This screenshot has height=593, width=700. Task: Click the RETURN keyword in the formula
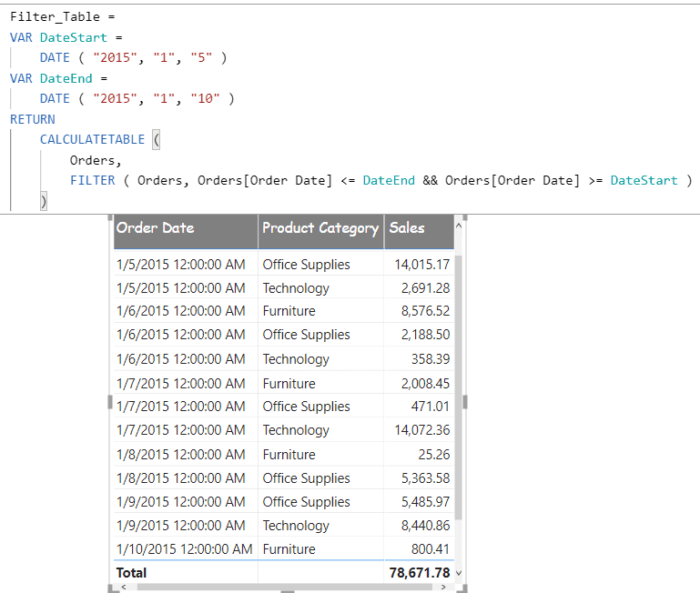33,119
